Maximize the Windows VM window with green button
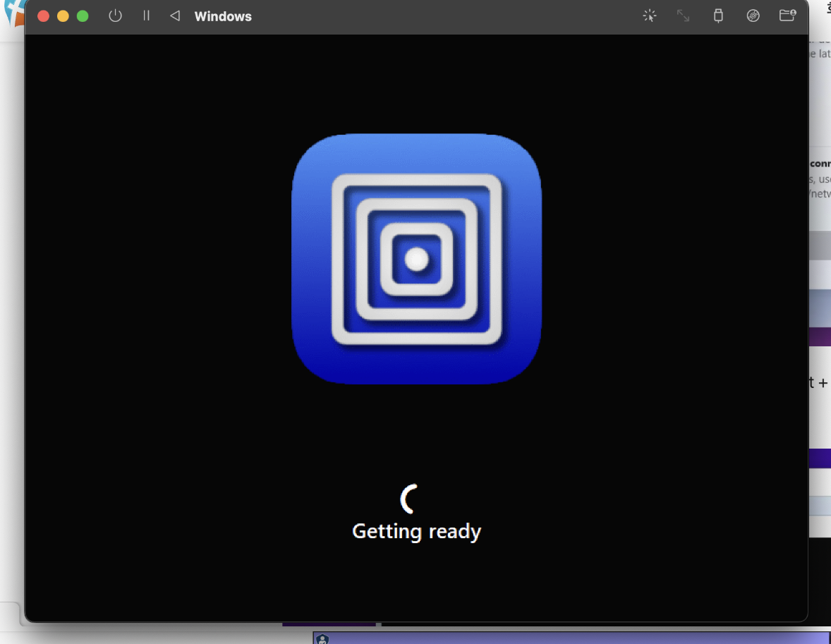The width and height of the screenshot is (831, 644). tap(83, 16)
